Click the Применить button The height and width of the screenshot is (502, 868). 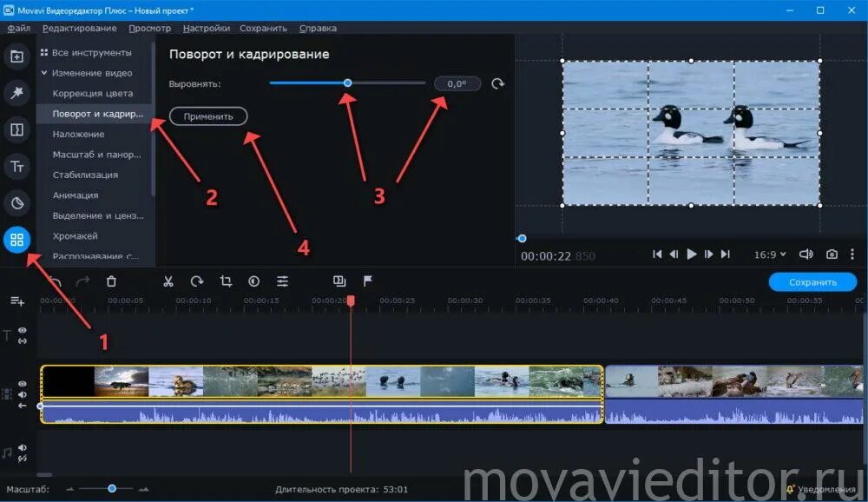click(x=208, y=116)
